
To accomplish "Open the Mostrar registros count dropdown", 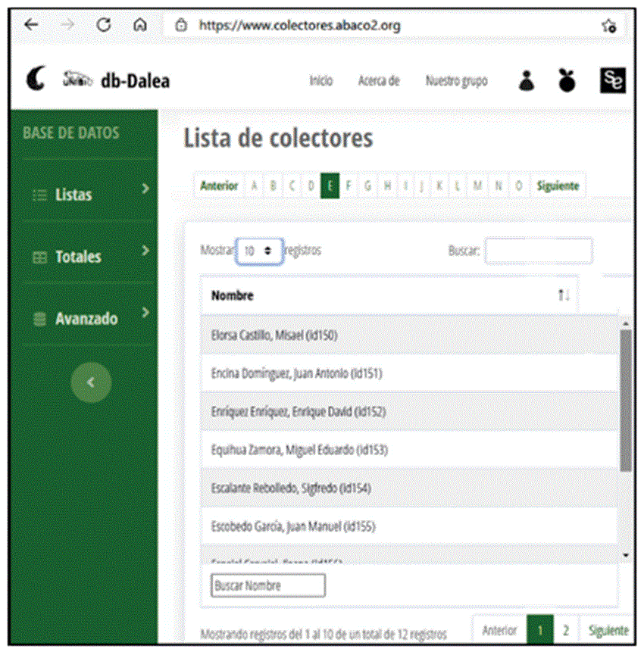I will click(x=259, y=251).
